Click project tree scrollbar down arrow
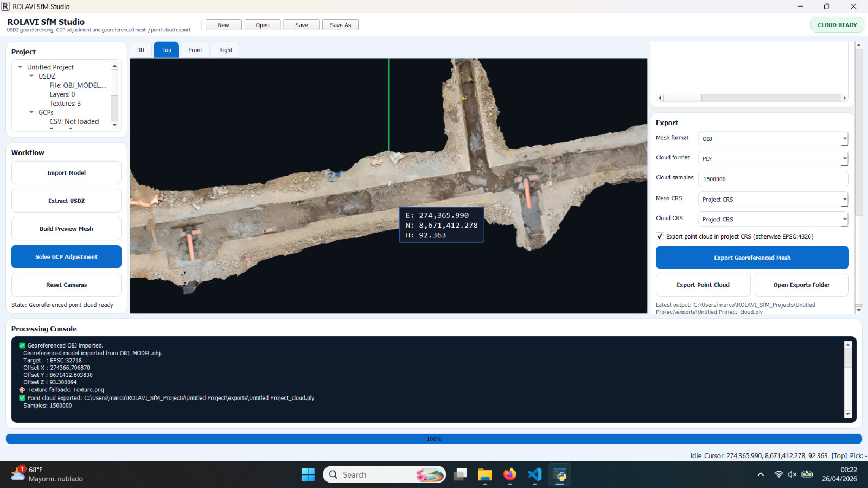This screenshot has height=488, width=868. click(114, 125)
